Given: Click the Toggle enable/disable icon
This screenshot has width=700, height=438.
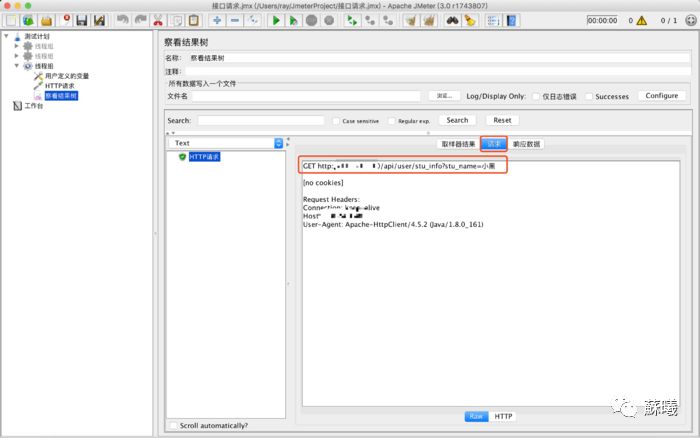Looking at the screenshot, I should pyautogui.click(x=253, y=21).
